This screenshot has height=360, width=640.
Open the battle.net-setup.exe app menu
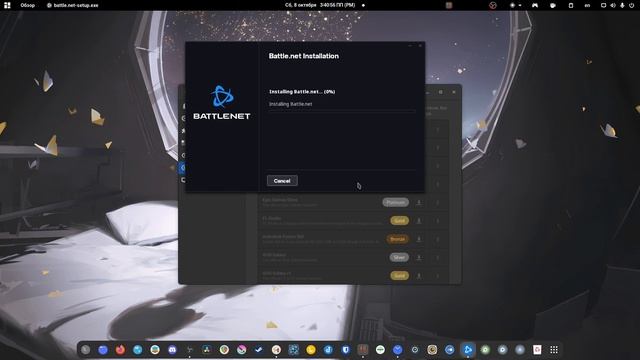73,5
